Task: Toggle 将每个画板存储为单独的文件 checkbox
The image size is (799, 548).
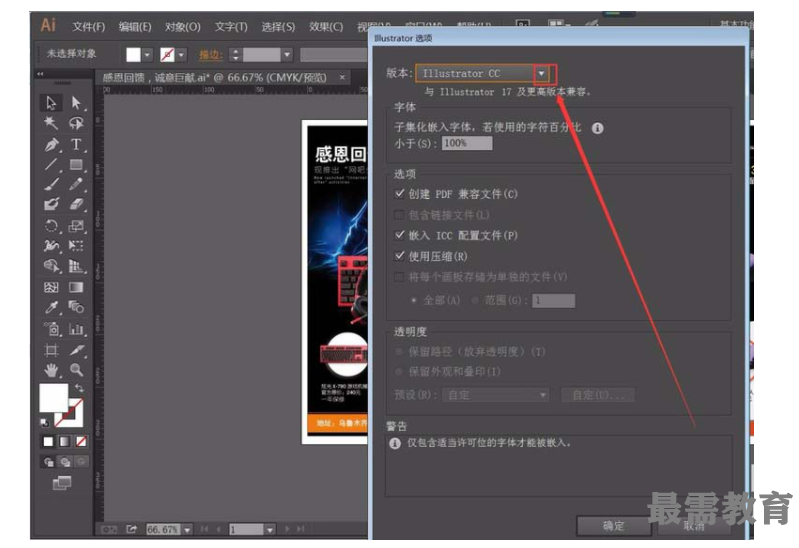Action: [400, 277]
